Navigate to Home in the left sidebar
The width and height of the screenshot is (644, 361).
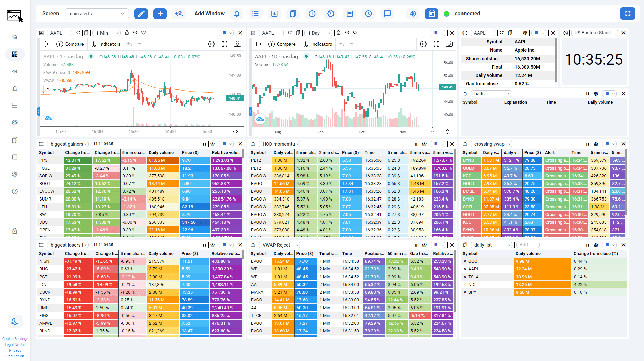tap(15, 37)
